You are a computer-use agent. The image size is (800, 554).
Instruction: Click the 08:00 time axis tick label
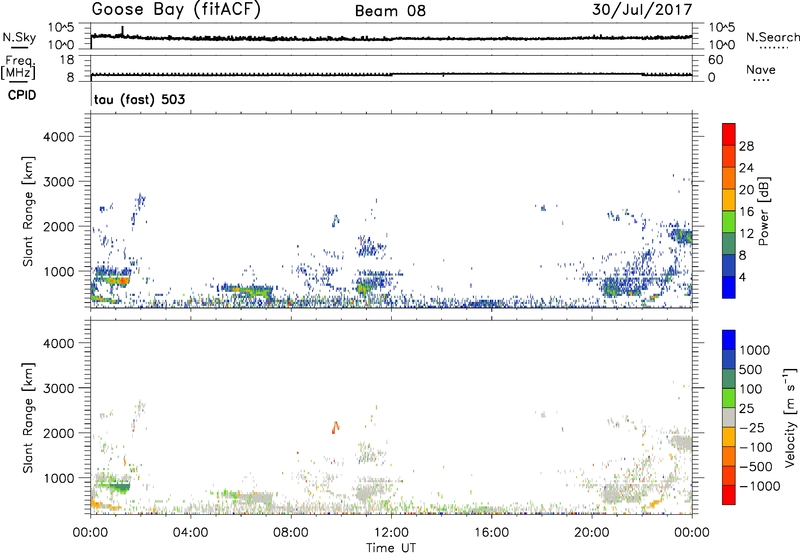coord(291,532)
